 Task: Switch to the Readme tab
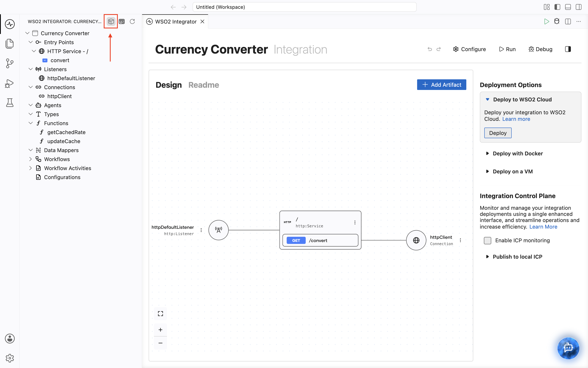(204, 85)
